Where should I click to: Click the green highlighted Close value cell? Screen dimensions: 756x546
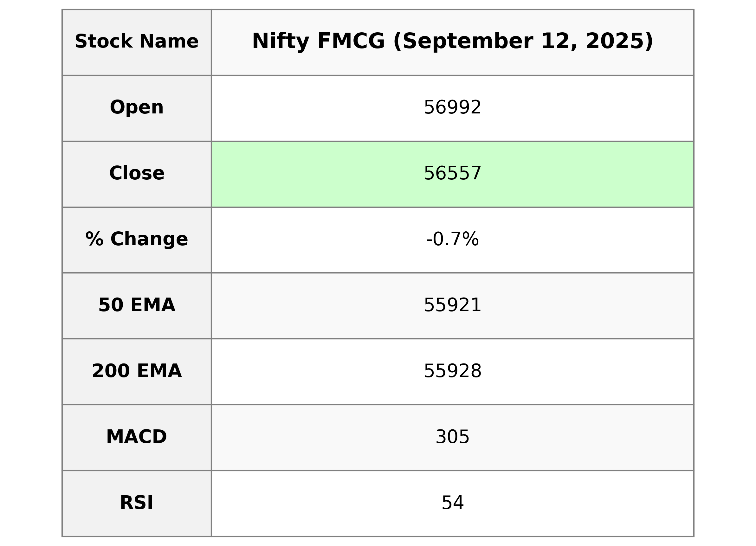[x=452, y=174]
